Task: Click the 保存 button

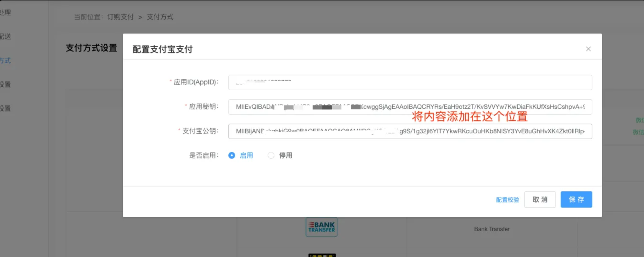Action: [x=576, y=199]
